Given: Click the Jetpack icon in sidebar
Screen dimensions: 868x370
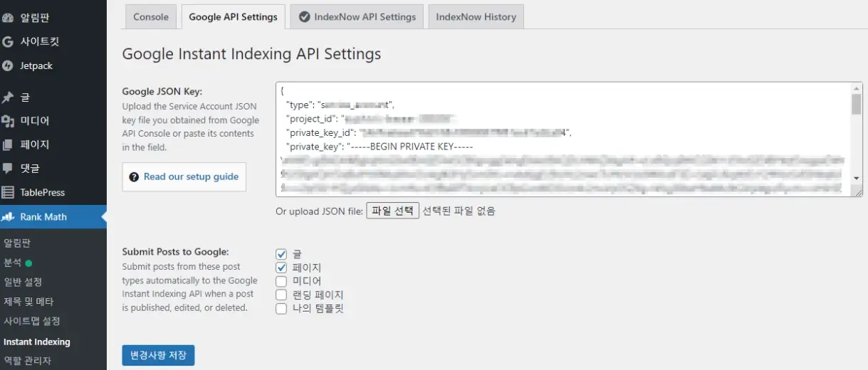Looking at the screenshot, I should click(x=8, y=65).
